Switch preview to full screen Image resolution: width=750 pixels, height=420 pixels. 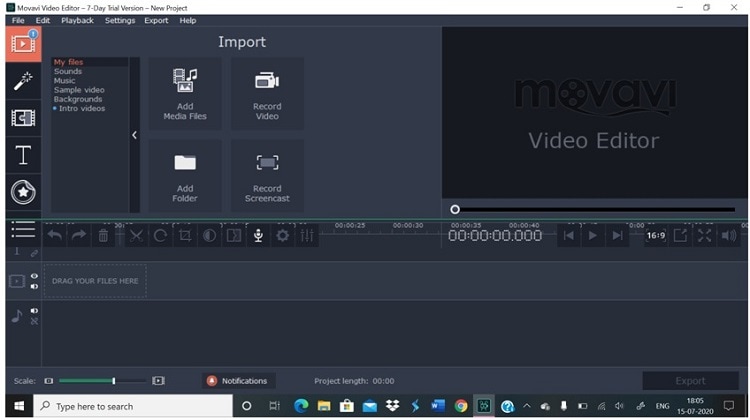point(705,235)
